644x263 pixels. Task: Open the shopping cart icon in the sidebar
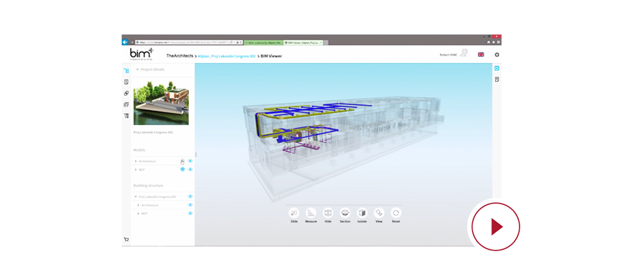pyautogui.click(x=126, y=239)
